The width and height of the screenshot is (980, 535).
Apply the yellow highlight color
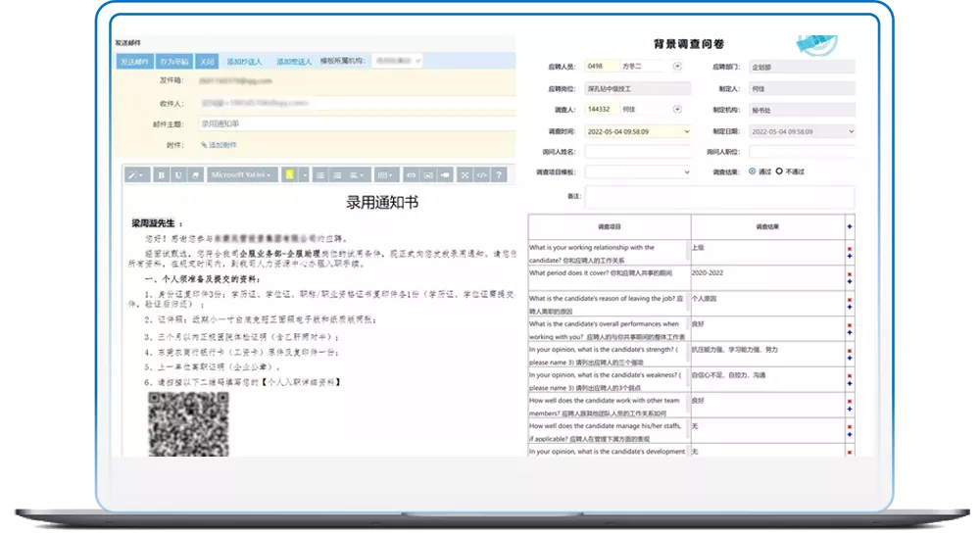tap(290, 175)
